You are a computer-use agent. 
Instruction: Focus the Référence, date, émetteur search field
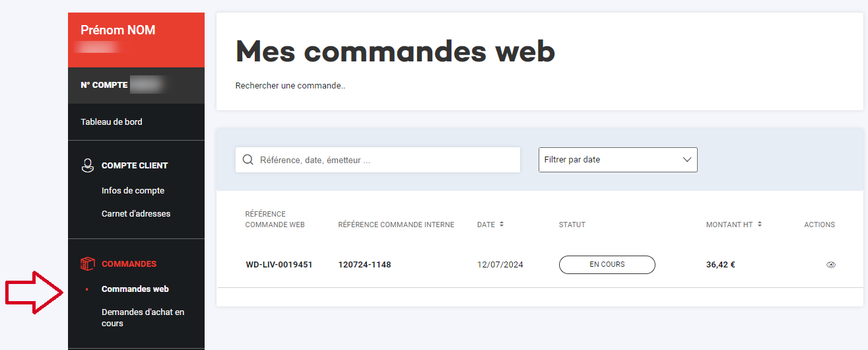(x=378, y=160)
